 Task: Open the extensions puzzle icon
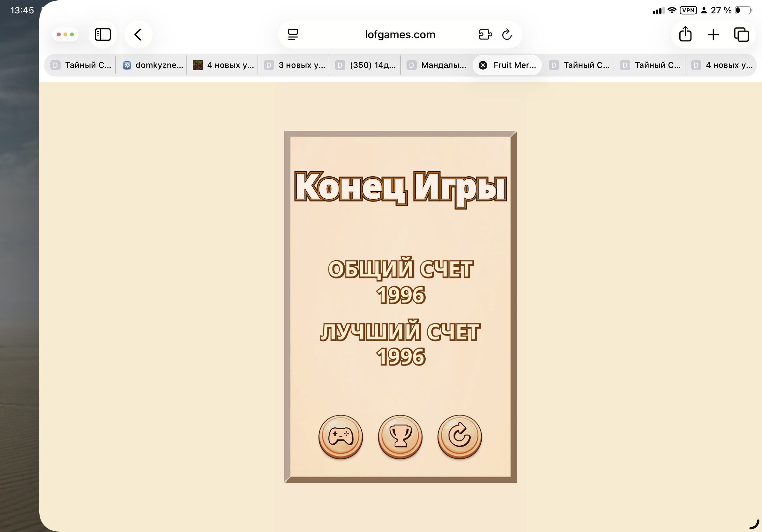coord(485,34)
